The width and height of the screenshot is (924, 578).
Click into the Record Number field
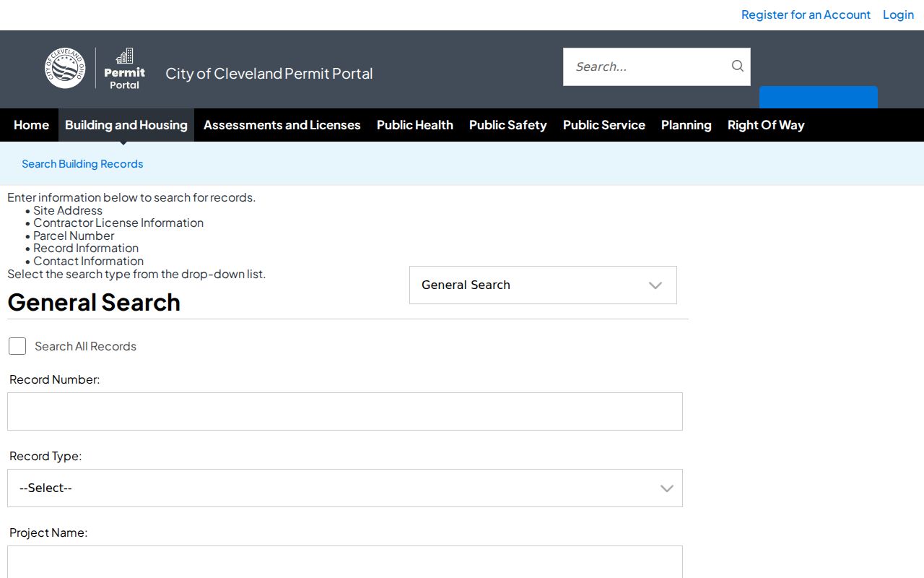pos(345,411)
